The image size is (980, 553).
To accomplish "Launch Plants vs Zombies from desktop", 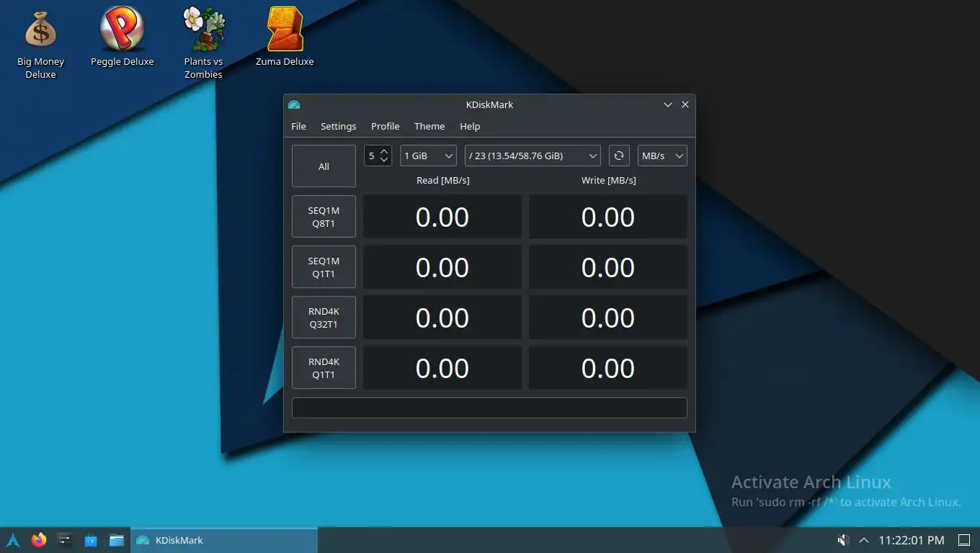I will [203, 43].
